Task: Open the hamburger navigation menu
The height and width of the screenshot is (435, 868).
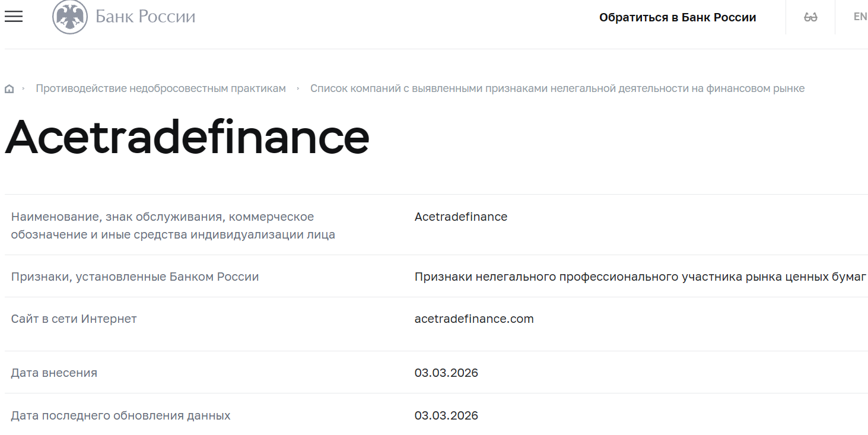Action: click(13, 17)
